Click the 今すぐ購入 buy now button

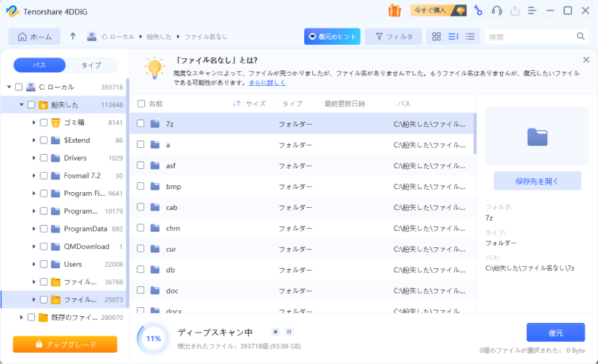point(439,10)
